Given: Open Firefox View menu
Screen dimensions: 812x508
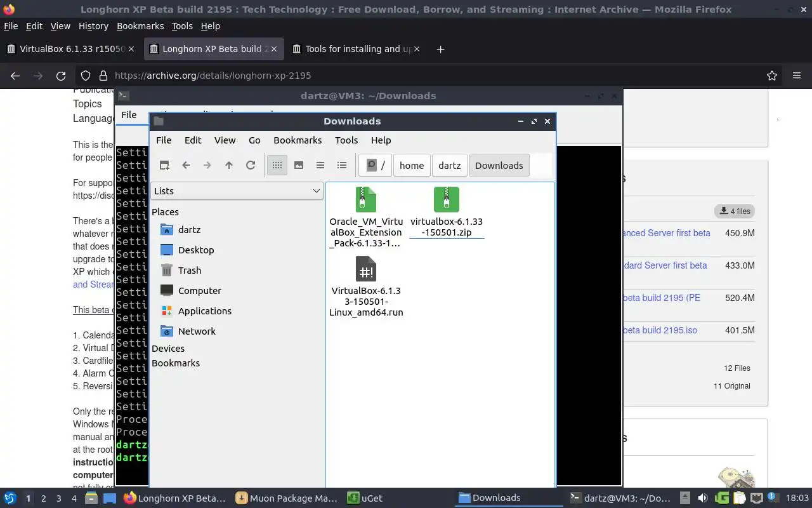Looking at the screenshot, I should tap(60, 26).
